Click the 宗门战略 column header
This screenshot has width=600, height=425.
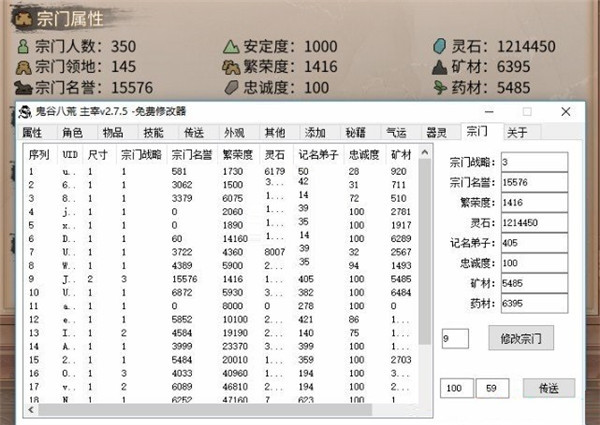(x=141, y=155)
